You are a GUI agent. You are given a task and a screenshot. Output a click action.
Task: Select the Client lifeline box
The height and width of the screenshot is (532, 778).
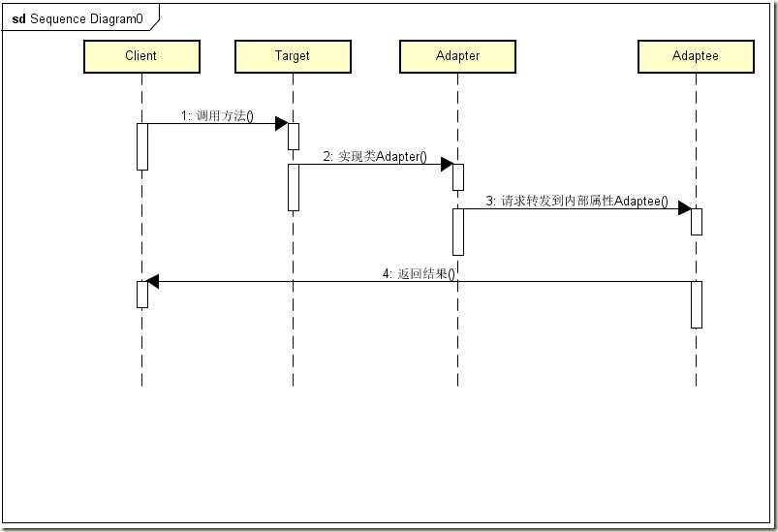pyautogui.click(x=141, y=56)
